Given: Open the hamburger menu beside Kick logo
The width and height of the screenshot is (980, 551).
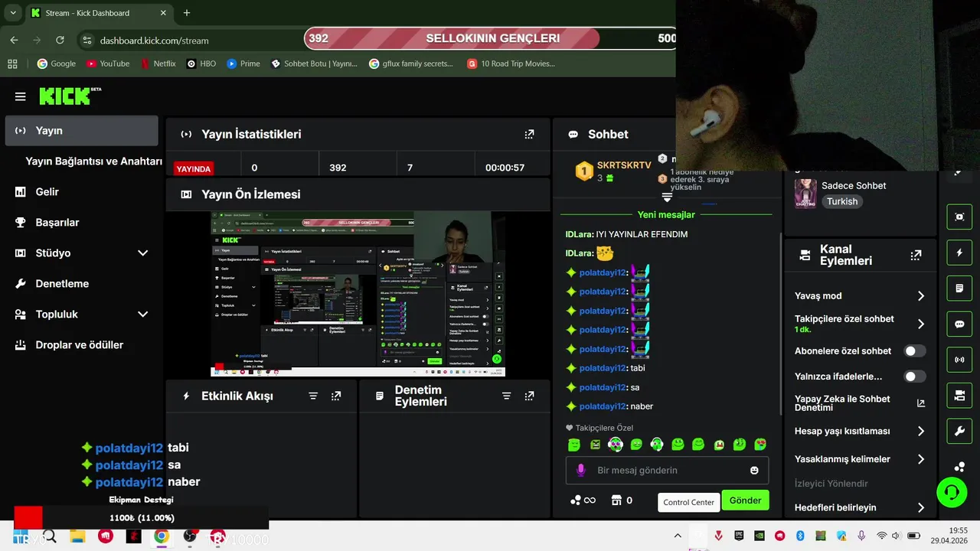Looking at the screenshot, I should coord(21,96).
